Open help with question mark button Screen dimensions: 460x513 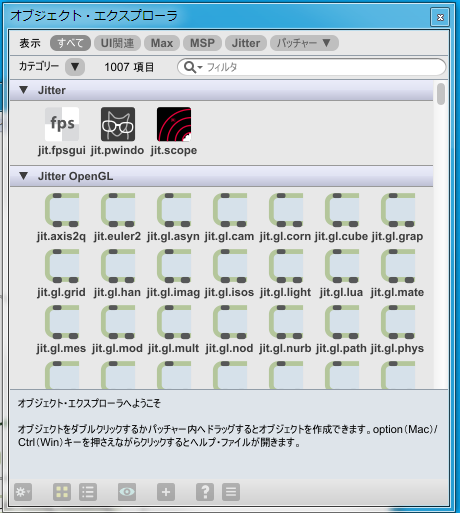[205, 492]
